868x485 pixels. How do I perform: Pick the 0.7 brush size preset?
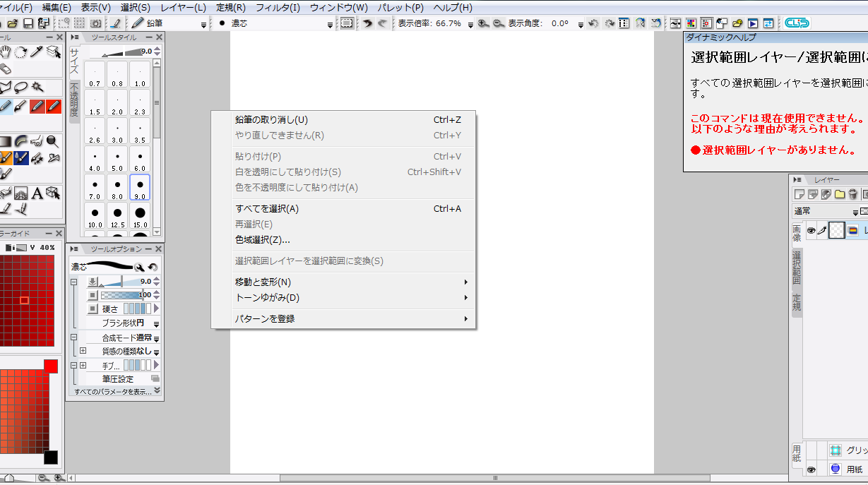[x=95, y=74]
